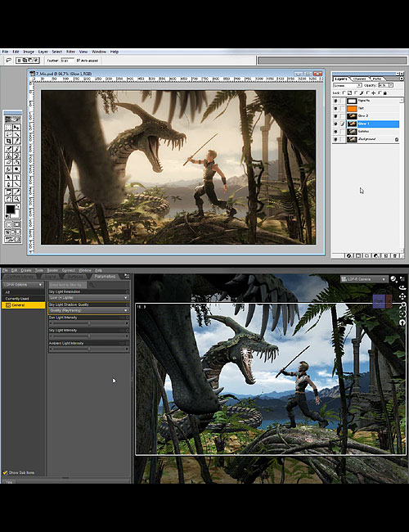
Task: Click the New adjustment layer icon
Action: [x=376, y=255]
